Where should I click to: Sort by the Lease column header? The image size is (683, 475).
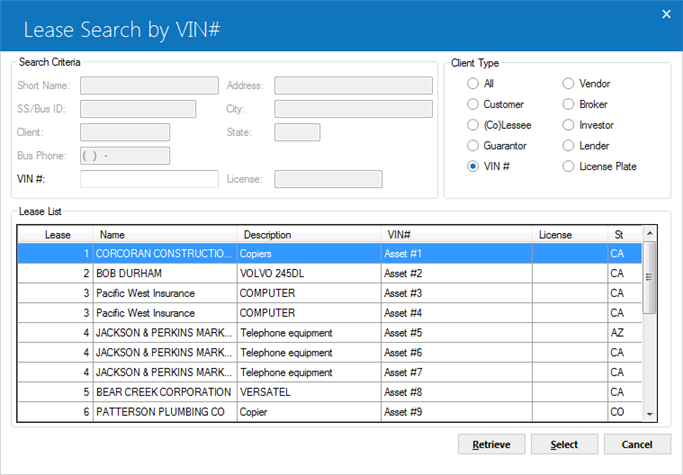pyautogui.click(x=55, y=235)
